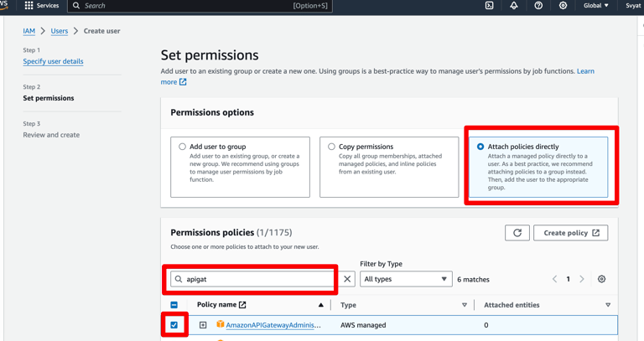Screen dimensions: 644x341
Task: Select the Copy permissions radio option
Action: click(331, 147)
